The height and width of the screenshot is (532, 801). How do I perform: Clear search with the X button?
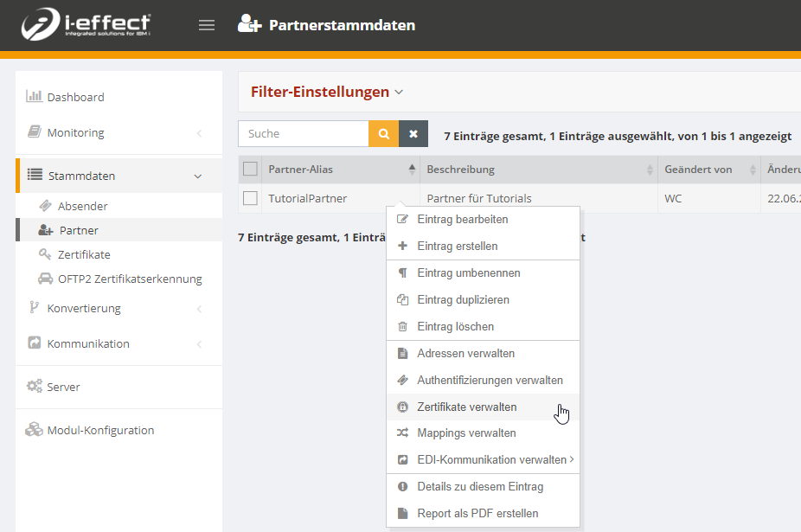tap(413, 134)
